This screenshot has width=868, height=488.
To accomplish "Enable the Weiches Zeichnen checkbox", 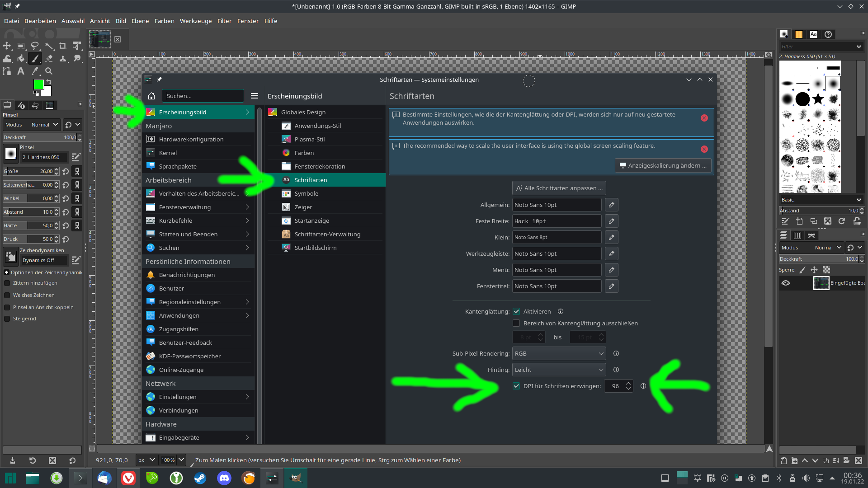I will tap(7, 295).
